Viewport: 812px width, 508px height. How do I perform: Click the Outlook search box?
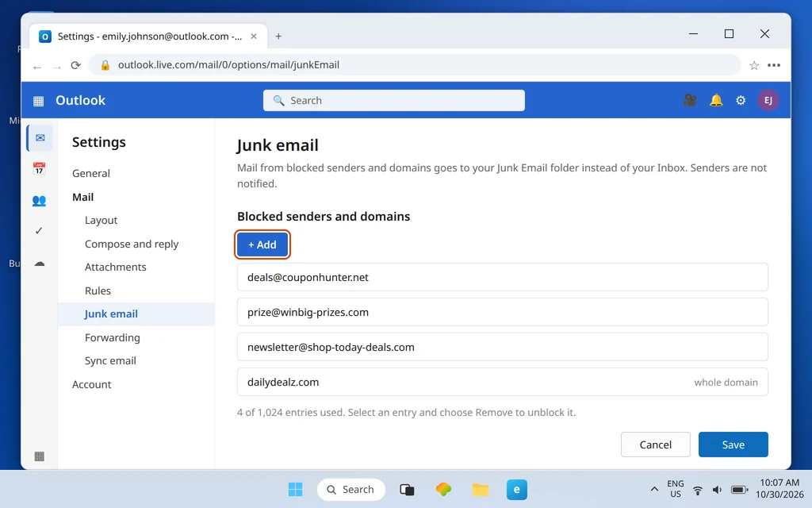click(393, 101)
